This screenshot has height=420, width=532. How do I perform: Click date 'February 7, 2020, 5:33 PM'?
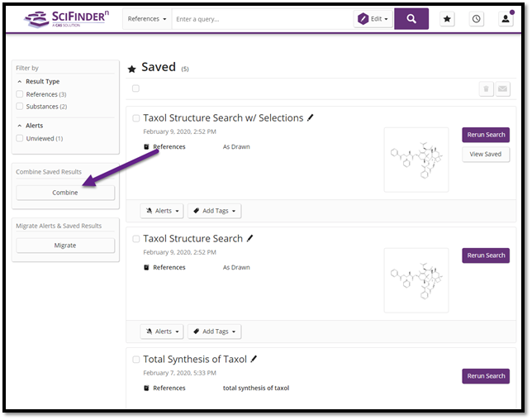click(179, 373)
